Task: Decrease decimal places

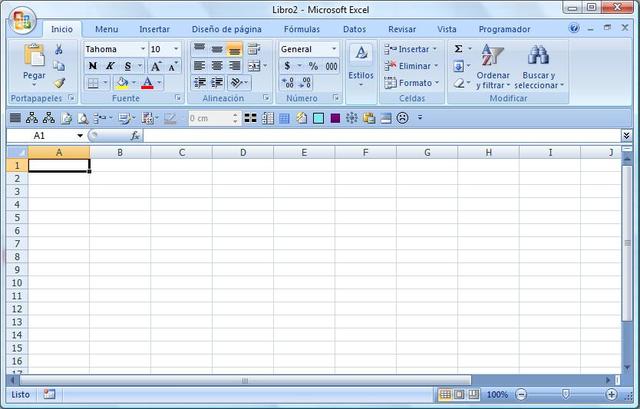Action: pos(305,83)
